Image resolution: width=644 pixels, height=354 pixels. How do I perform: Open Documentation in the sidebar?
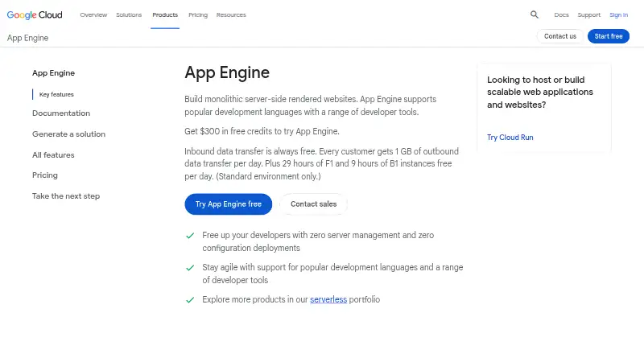pyautogui.click(x=61, y=113)
